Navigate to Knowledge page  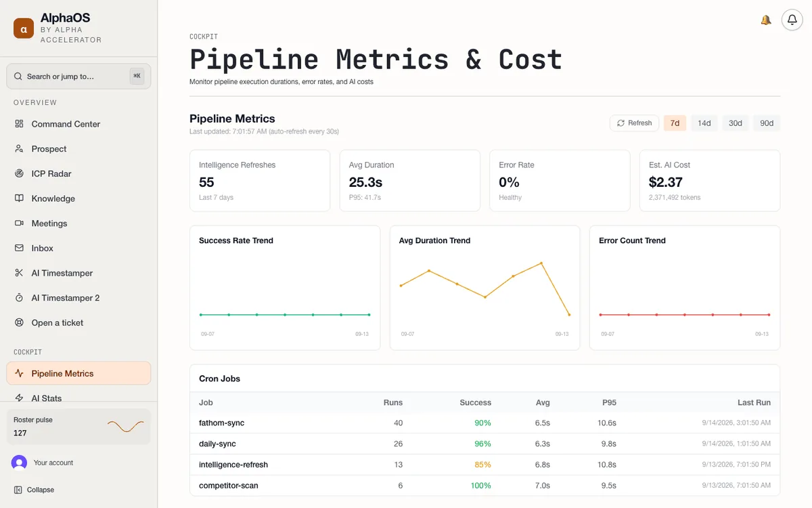click(78, 198)
